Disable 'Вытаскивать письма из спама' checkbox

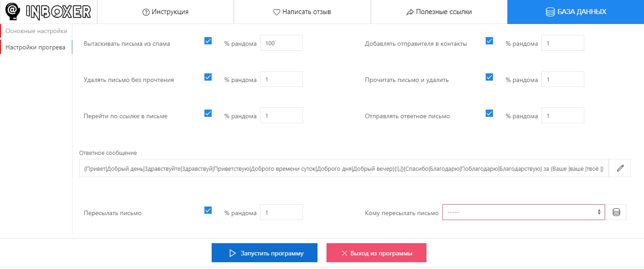click(x=208, y=41)
